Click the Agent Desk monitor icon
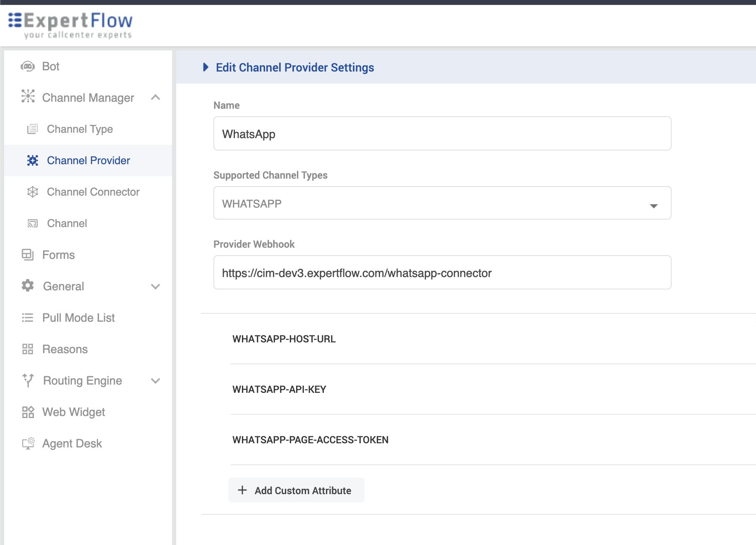The image size is (756, 545). (28, 443)
